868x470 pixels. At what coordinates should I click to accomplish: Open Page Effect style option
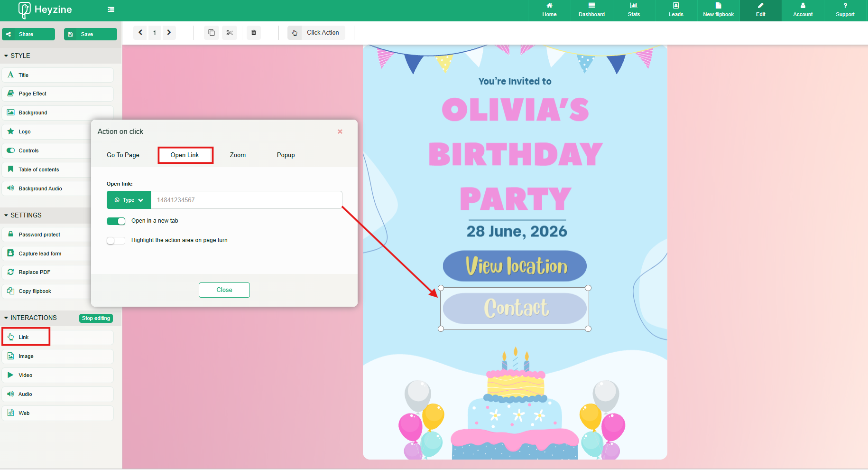click(x=58, y=94)
